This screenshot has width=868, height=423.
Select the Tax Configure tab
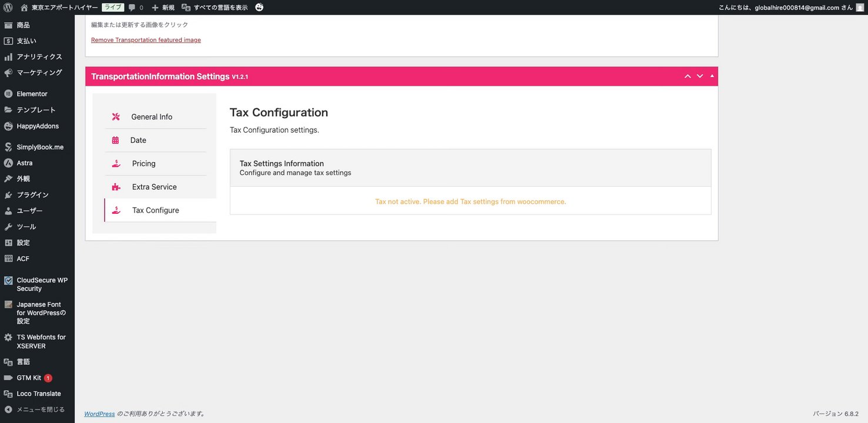[160, 210]
